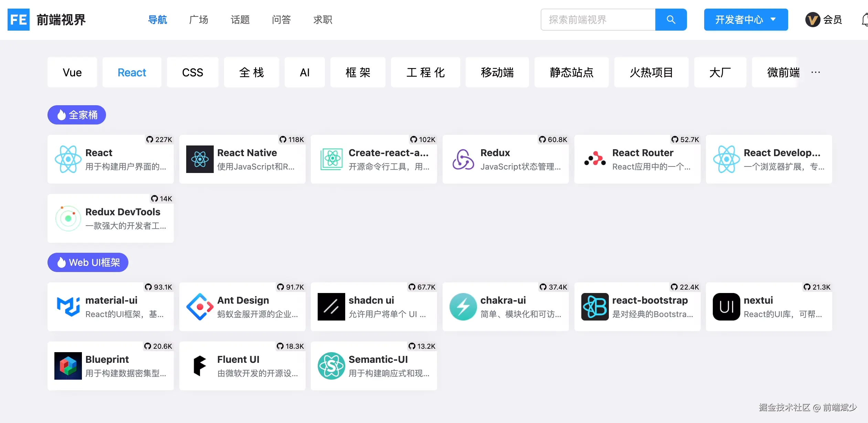The height and width of the screenshot is (423, 868).
Task: Click the React Developer Tools logo icon
Action: (727, 159)
